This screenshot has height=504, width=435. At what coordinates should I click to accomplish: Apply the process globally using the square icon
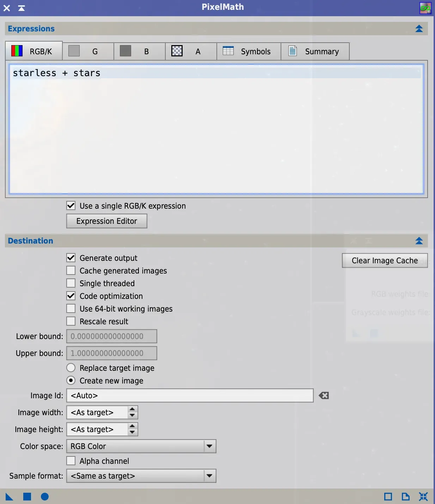tap(27, 496)
